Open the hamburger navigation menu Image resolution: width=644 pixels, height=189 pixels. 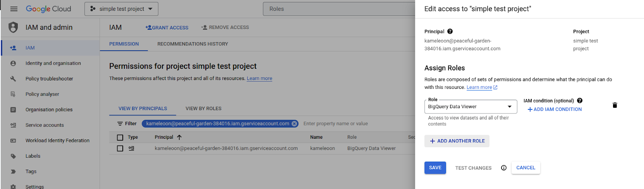click(14, 9)
